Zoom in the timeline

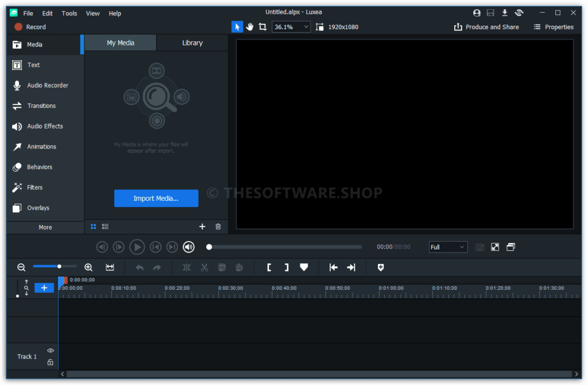88,267
